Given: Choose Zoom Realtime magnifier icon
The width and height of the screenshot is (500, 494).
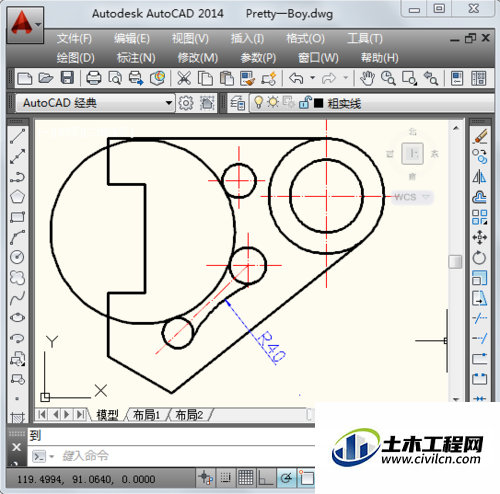Looking at the screenshot, I should coord(388,79).
